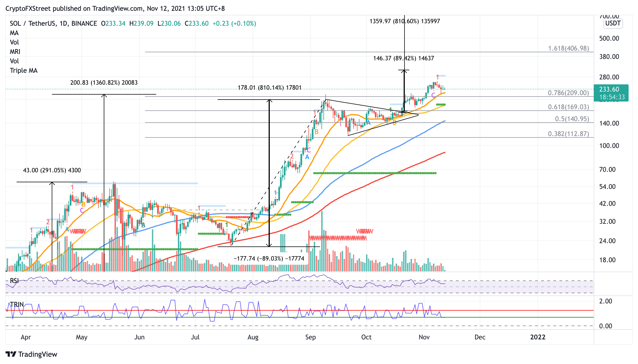Click the TRIN pane label
Screen dimensions: 638x364
tap(17, 305)
